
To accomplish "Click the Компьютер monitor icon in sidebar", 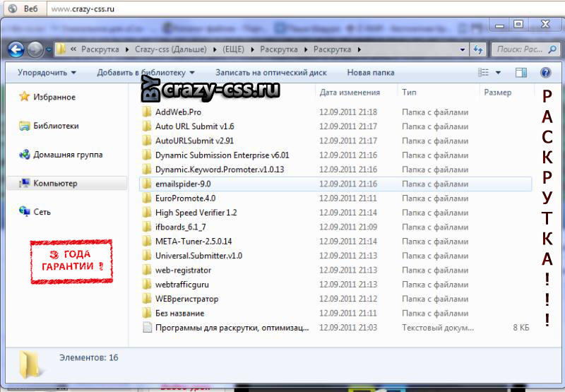I will point(24,184).
